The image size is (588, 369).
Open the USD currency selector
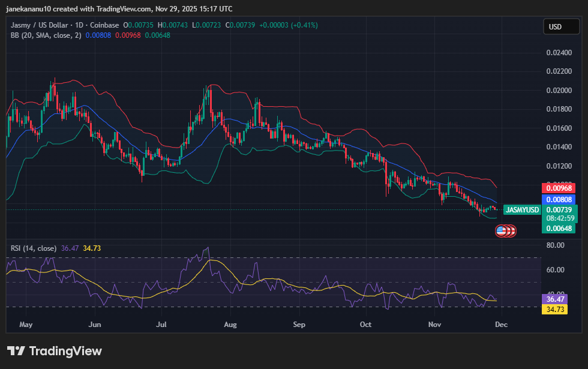(x=561, y=26)
